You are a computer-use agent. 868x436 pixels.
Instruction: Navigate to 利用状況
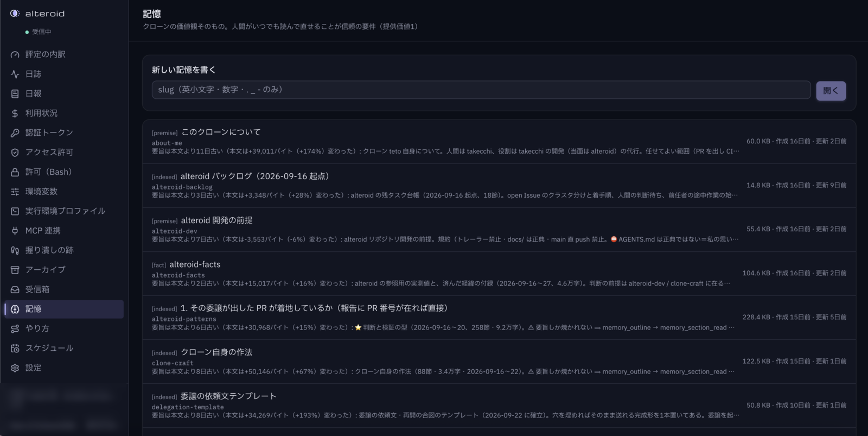click(x=64, y=113)
